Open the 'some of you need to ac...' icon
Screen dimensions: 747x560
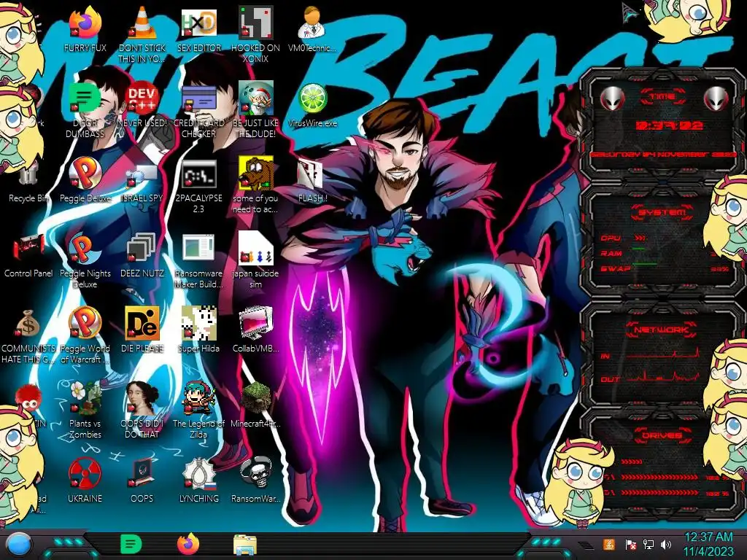tap(256, 174)
